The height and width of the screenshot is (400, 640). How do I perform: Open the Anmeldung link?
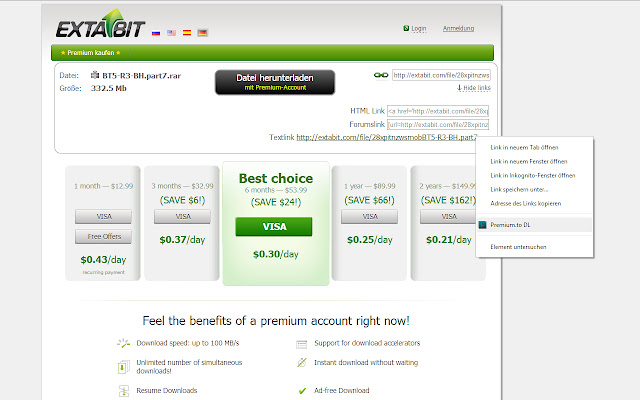point(458,29)
